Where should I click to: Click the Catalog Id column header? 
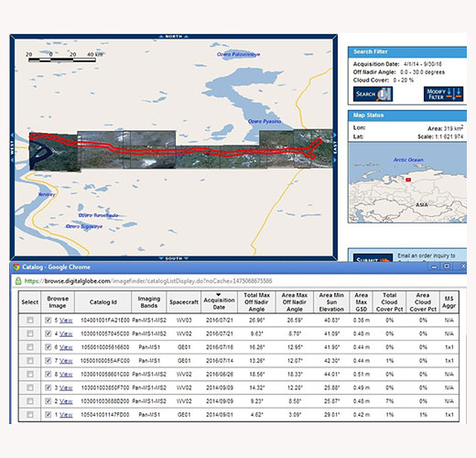103,302
